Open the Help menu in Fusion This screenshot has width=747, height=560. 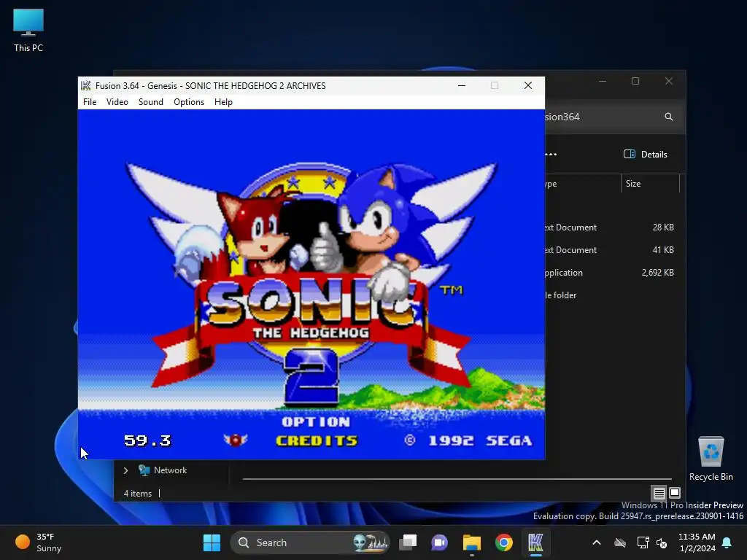[223, 102]
